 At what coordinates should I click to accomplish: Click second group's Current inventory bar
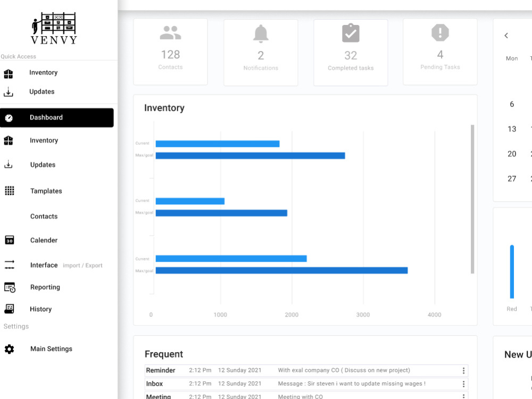pyautogui.click(x=190, y=201)
